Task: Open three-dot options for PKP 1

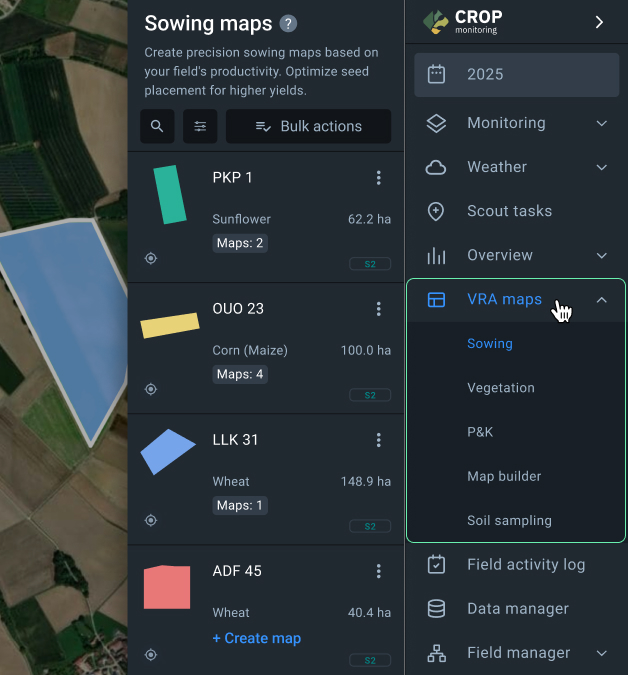Action: tap(379, 177)
